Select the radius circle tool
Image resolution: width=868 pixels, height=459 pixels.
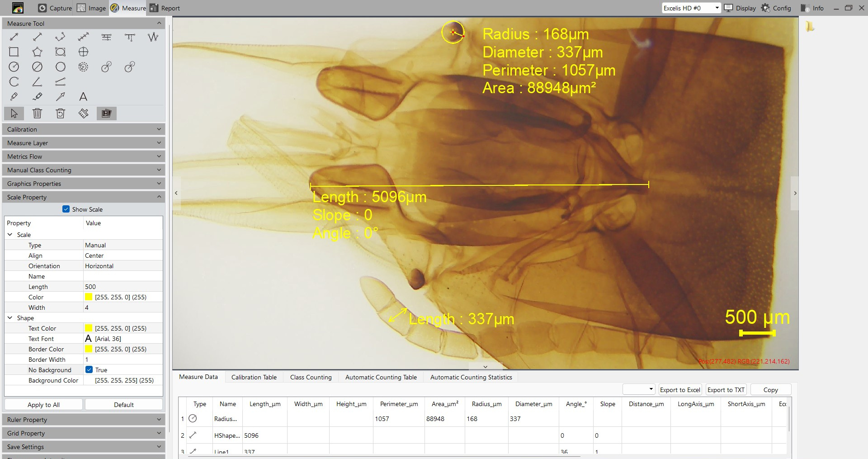click(x=14, y=67)
